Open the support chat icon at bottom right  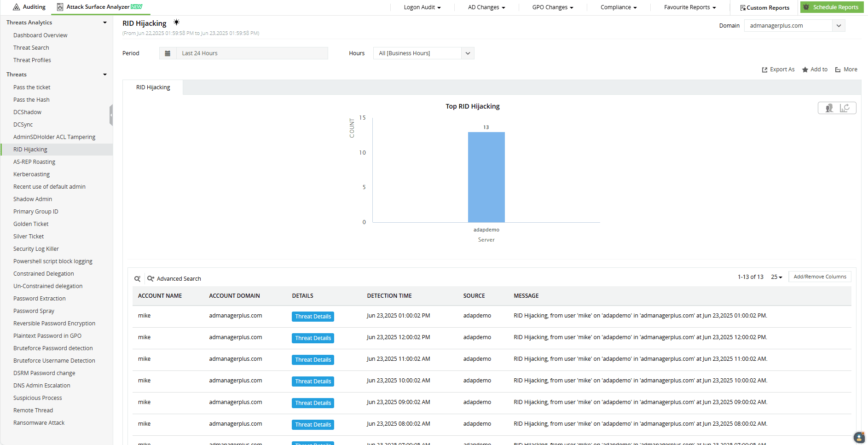859,437
